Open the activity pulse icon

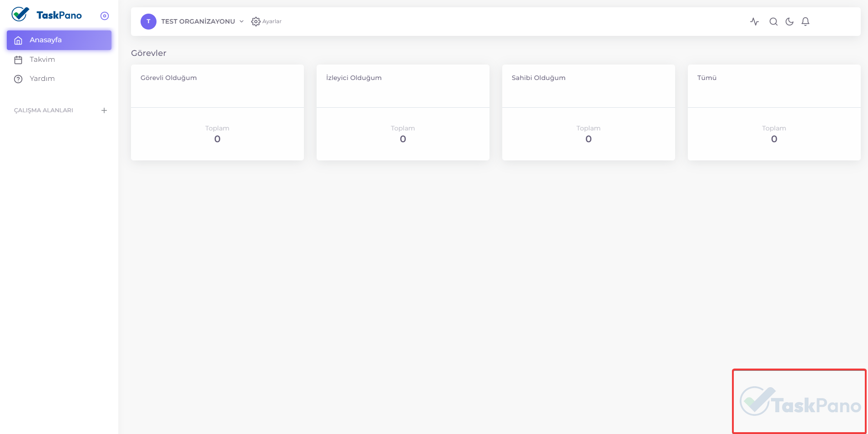point(755,21)
